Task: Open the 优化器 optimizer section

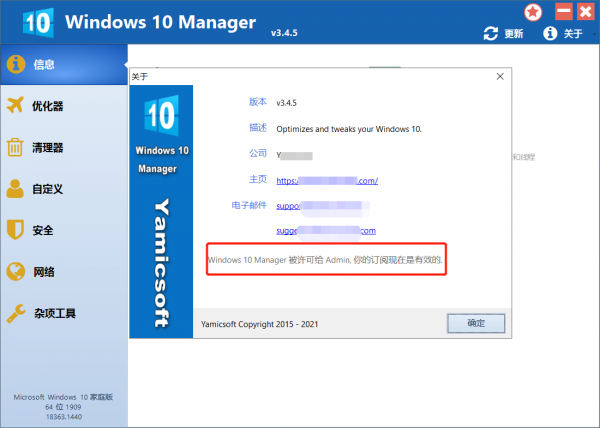Action: pos(64,106)
